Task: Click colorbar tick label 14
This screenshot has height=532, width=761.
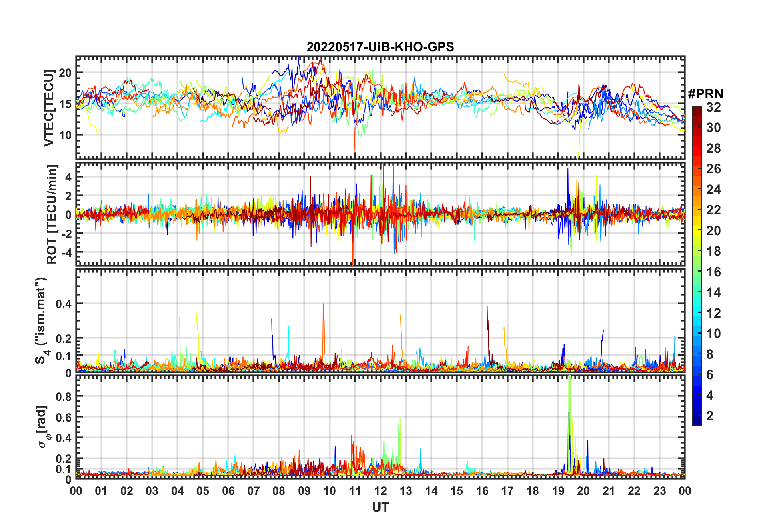Action: 713,292
